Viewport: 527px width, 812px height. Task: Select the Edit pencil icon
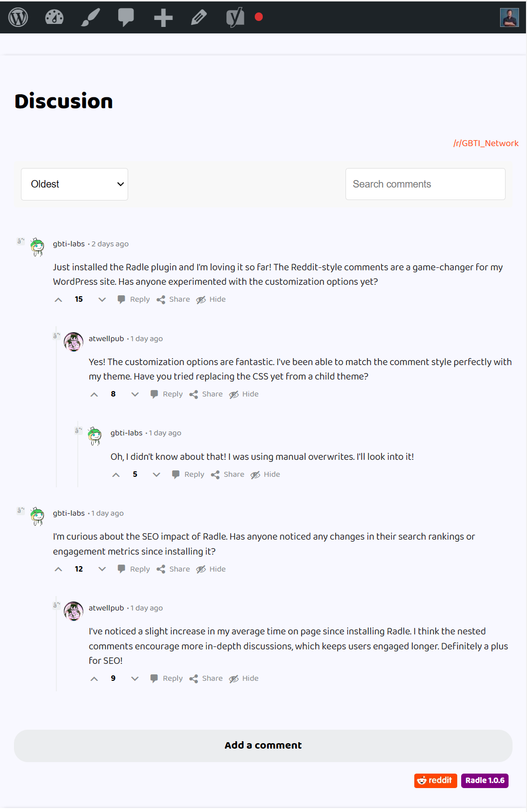click(198, 17)
